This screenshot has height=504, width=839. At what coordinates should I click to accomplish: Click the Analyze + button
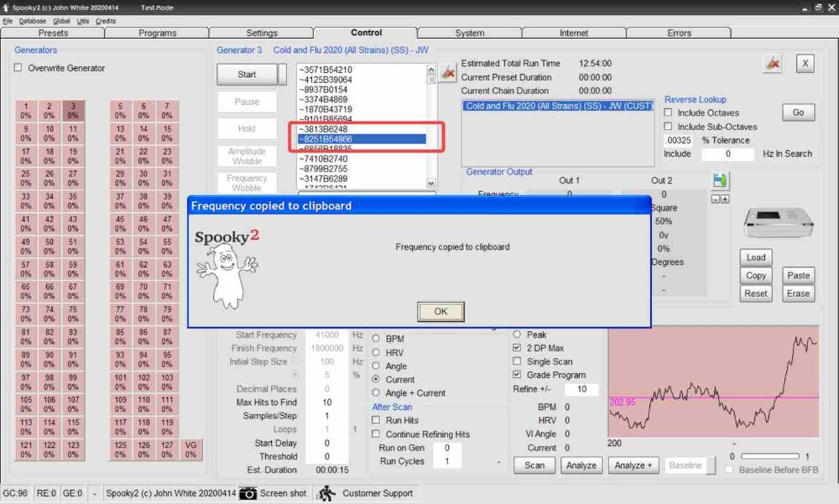[633, 465]
